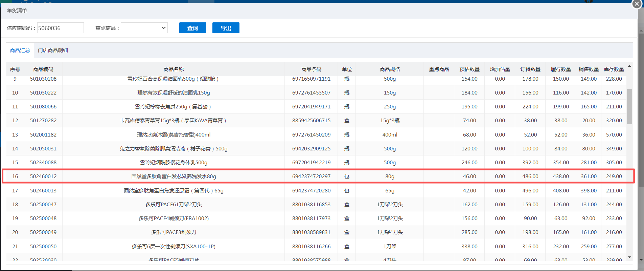Close the 年货清单 dialog with the X icon
The height and width of the screenshot is (271, 644).
637,4
